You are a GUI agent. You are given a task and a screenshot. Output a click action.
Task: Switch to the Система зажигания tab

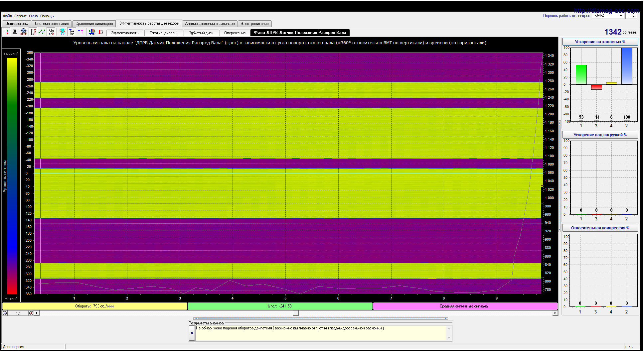pos(52,24)
